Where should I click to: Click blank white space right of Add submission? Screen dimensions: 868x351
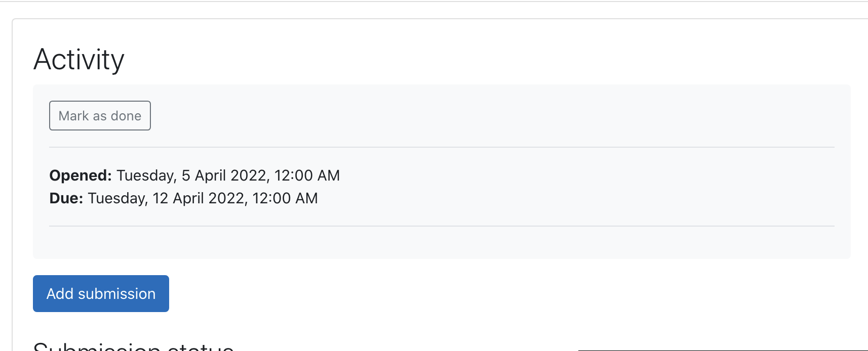(x=456, y=293)
